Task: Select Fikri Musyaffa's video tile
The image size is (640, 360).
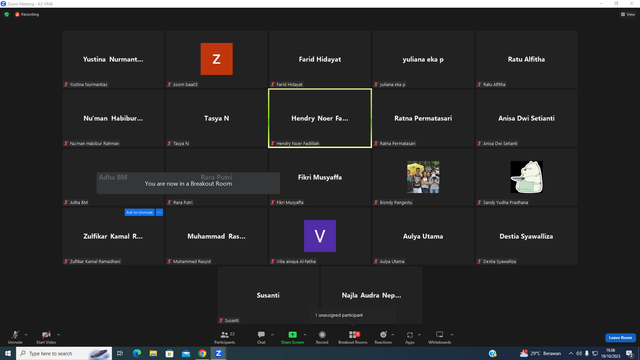Action: click(320, 177)
